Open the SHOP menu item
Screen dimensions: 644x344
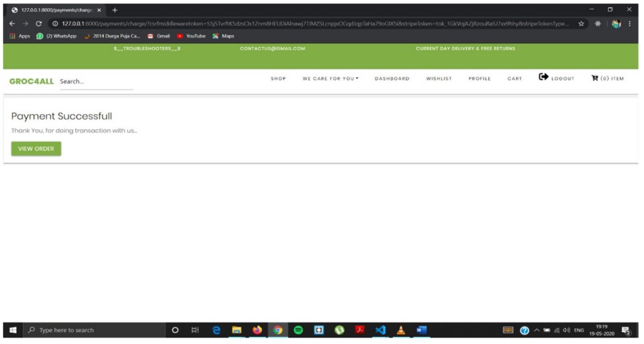[x=278, y=78]
